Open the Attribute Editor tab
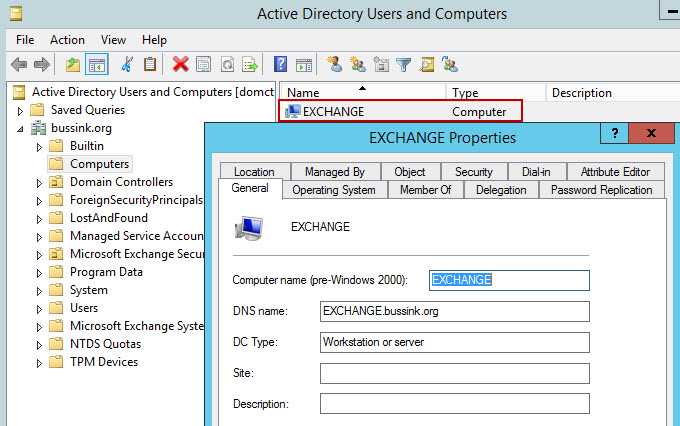The image size is (680, 426). (x=615, y=172)
